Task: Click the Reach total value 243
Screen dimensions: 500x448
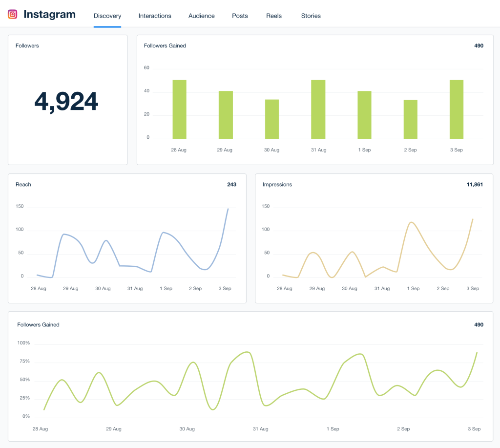Action: click(231, 184)
